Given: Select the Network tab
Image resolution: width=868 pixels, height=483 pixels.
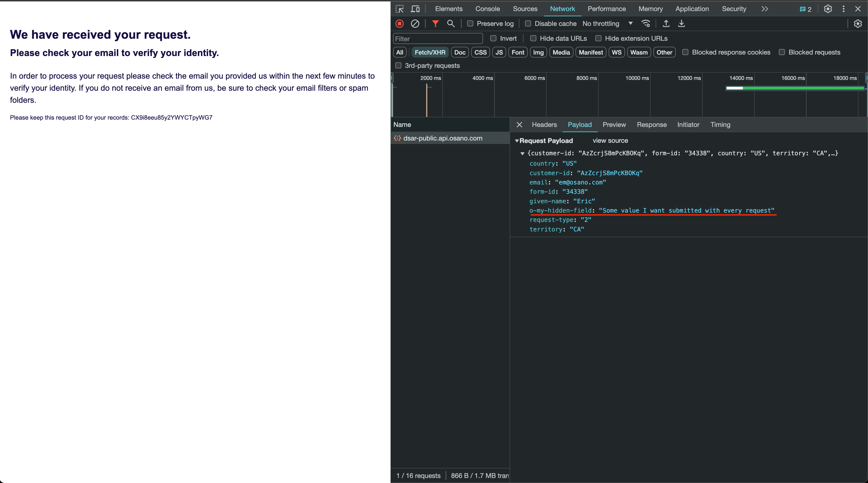Looking at the screenshot, I should (x=562, y=9).
